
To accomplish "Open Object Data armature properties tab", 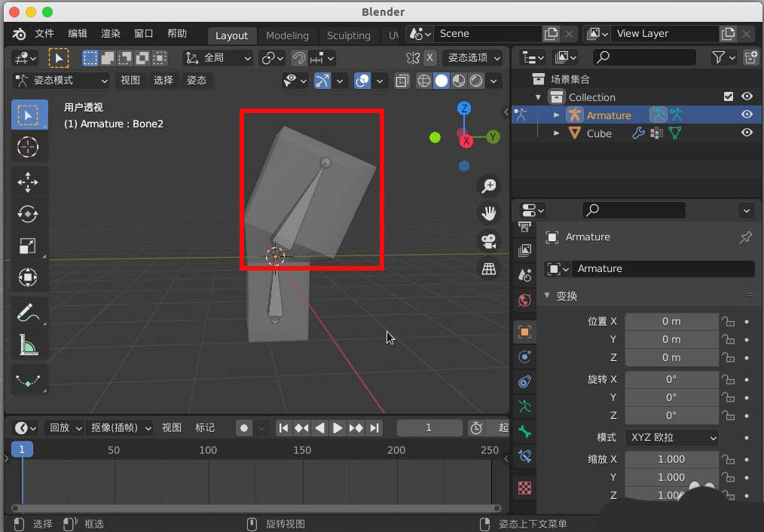I will point(524,406).
